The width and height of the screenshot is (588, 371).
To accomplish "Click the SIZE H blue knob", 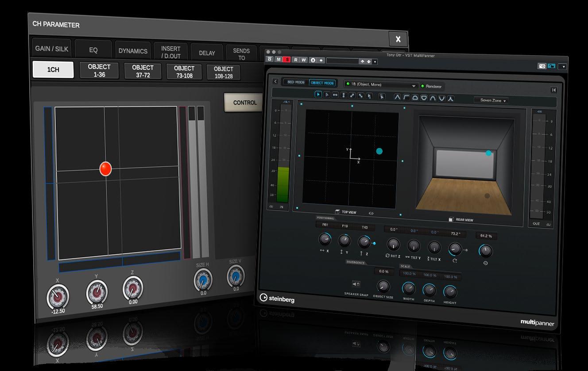I will (x=203, y=280).
